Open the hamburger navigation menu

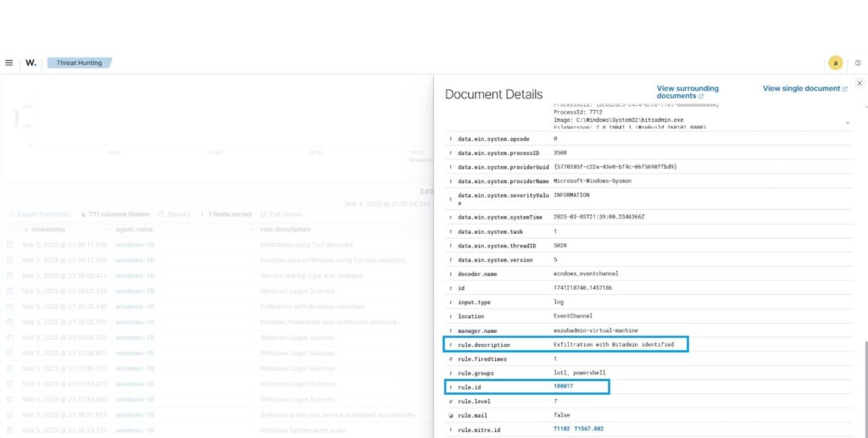point(8,63)
